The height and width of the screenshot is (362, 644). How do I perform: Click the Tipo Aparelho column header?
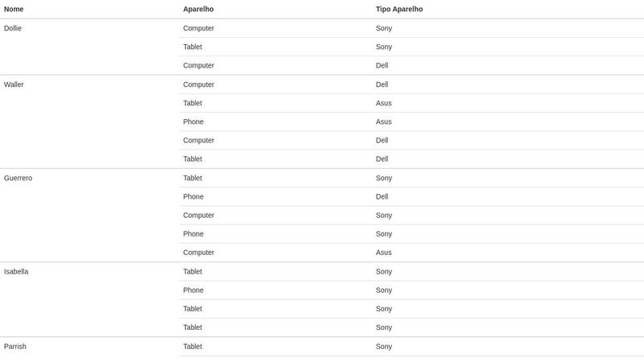coord(398,9)
